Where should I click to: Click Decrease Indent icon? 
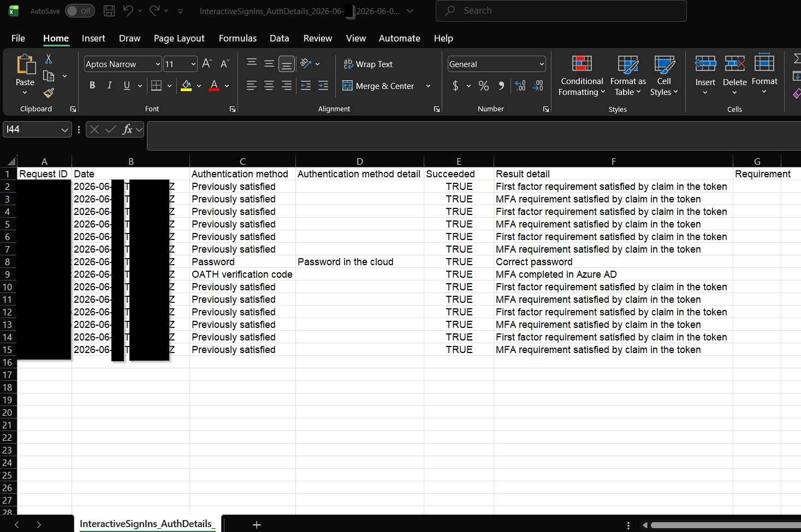coord(306,86)
